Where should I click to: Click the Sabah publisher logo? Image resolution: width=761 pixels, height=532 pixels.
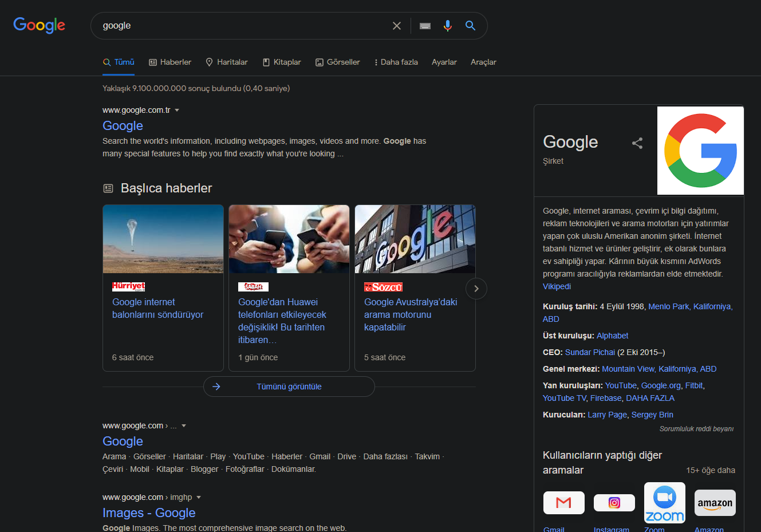click(x=253, y=286)
